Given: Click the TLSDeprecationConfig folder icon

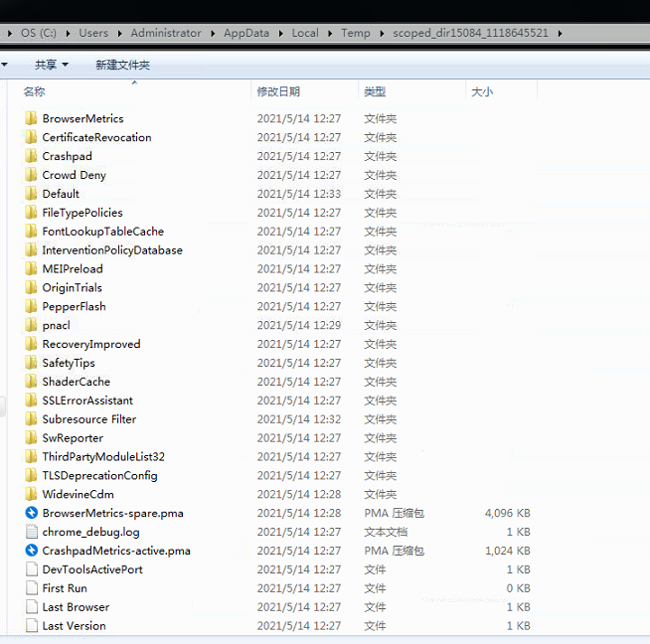Looking at the screenshot, I should pyautogui.click(x=31, y=475).
